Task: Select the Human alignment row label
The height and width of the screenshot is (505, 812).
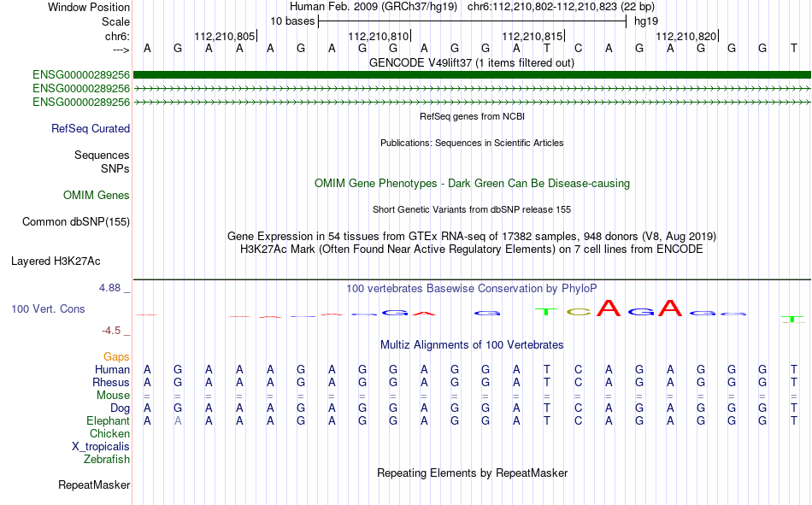Action: click(112, 369)
